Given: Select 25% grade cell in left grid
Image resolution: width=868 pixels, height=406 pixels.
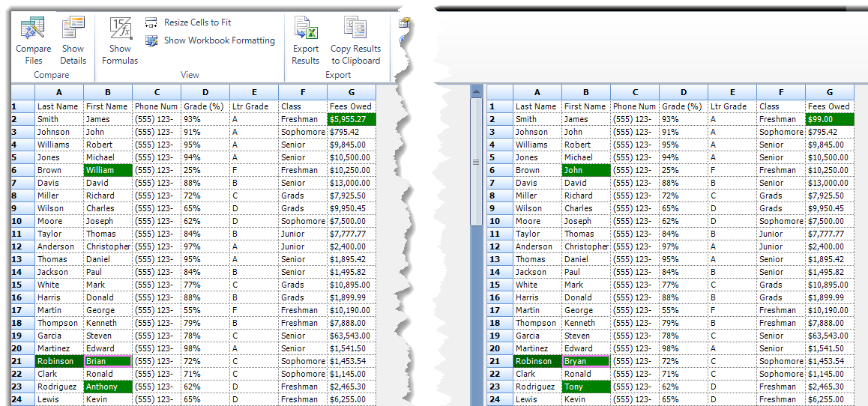Looking at the screenshot, I should (x=205, y=170).
